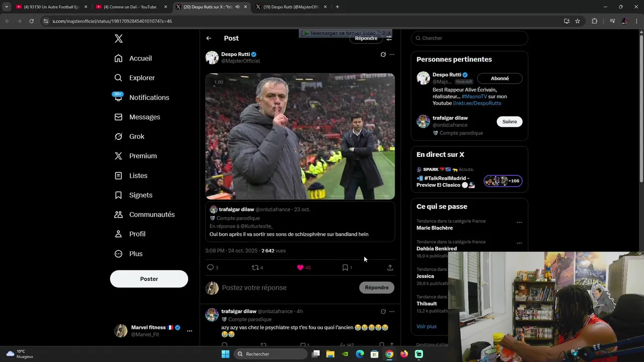Viewport: 644px width, 362px height.
Task: Click the Communautés people icon
Action: click(x=118, y=215)
